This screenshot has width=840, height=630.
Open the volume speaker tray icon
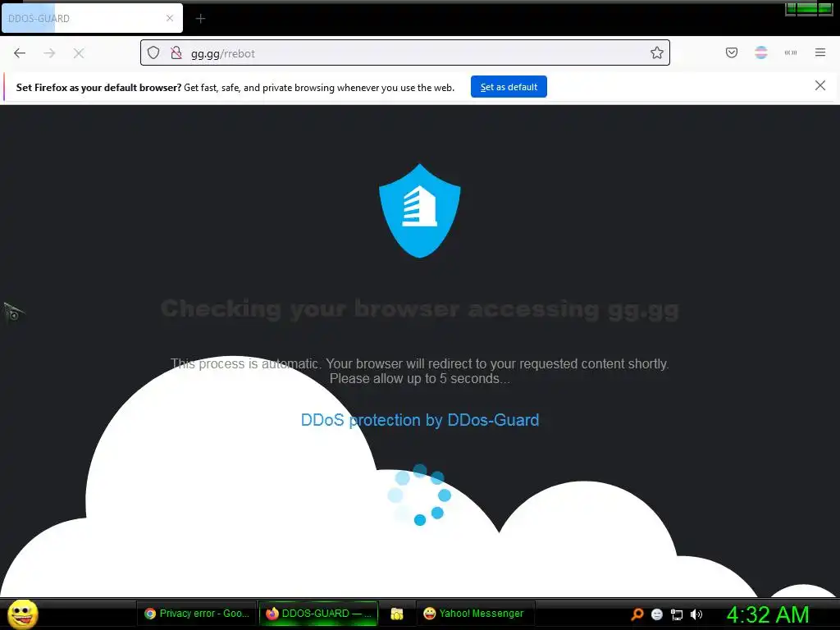pyautogui.click(x=696, y=614)
